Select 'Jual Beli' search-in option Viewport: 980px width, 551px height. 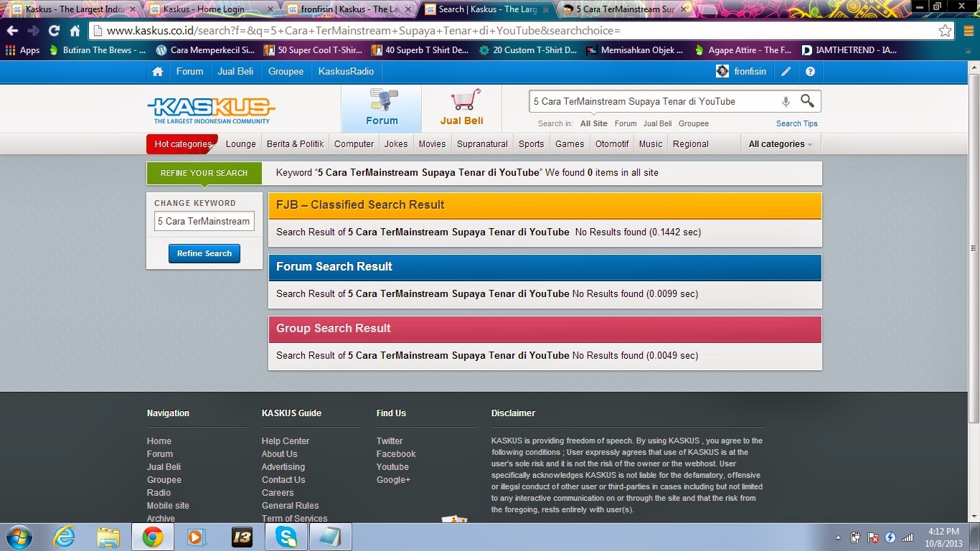click(x=657, y=123)
